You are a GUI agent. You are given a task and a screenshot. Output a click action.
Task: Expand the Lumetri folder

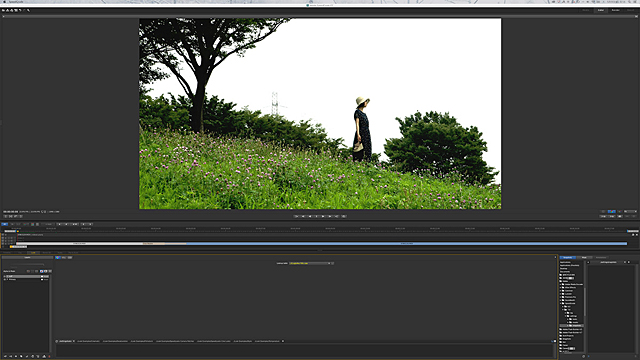560,294
